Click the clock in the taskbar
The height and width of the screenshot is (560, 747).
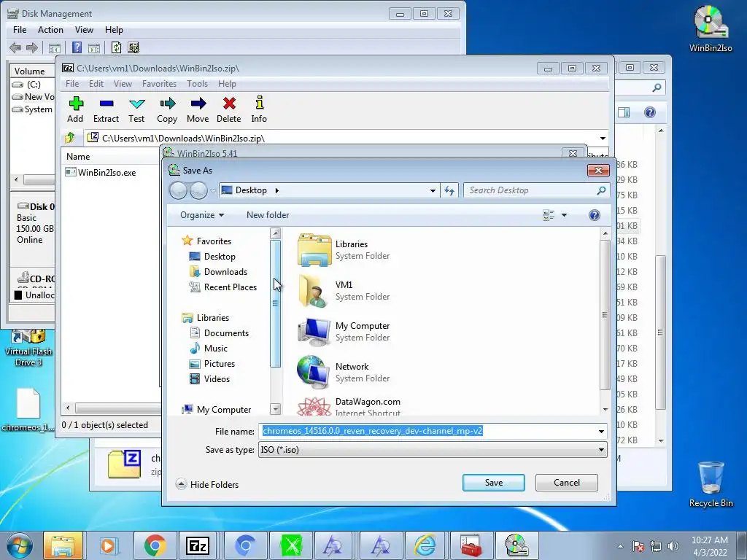click(709, 546)
